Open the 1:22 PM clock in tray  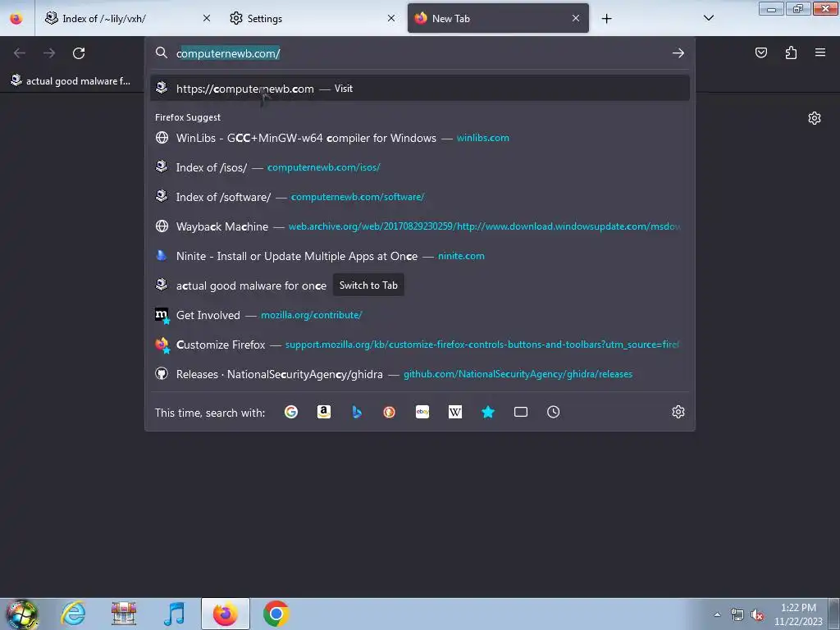point(798,614)
